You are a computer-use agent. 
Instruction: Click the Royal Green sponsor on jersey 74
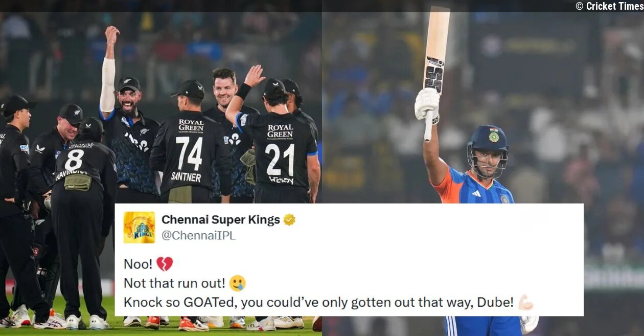pos(191,126)
